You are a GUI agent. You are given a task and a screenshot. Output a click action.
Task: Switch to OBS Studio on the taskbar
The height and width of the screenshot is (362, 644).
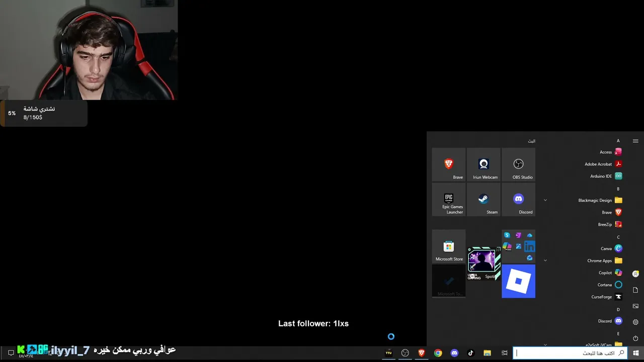[x=405, y=353]
